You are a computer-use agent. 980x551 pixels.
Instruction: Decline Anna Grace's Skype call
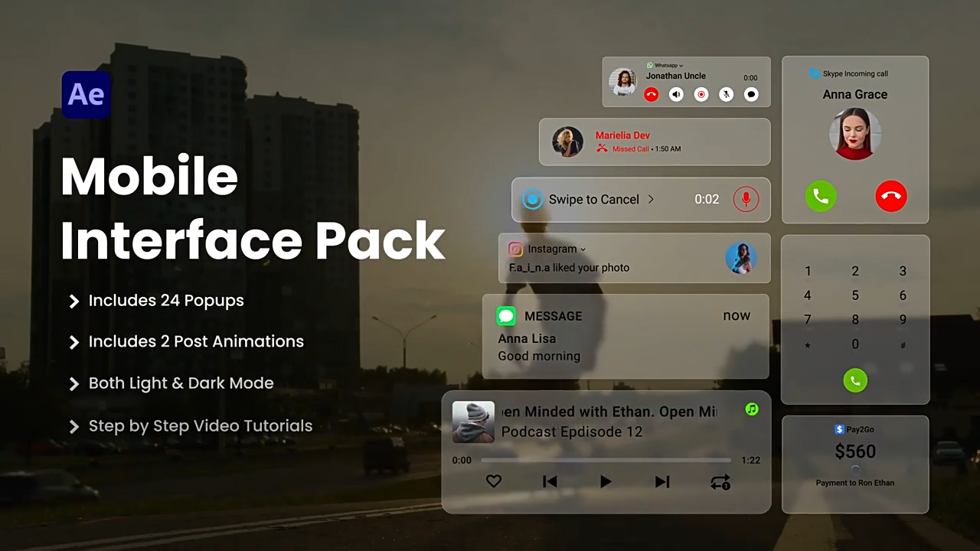890,197
